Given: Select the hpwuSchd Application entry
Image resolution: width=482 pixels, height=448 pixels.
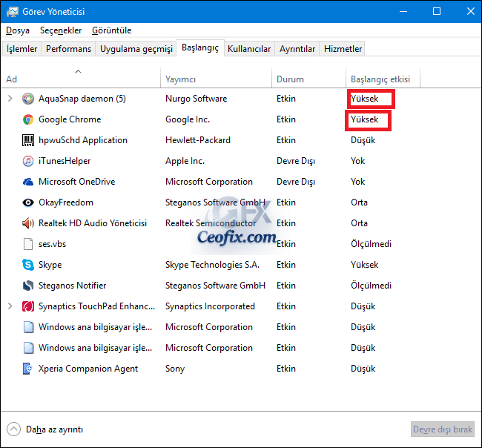Looking at the screenshot, I should click(83, 140).
